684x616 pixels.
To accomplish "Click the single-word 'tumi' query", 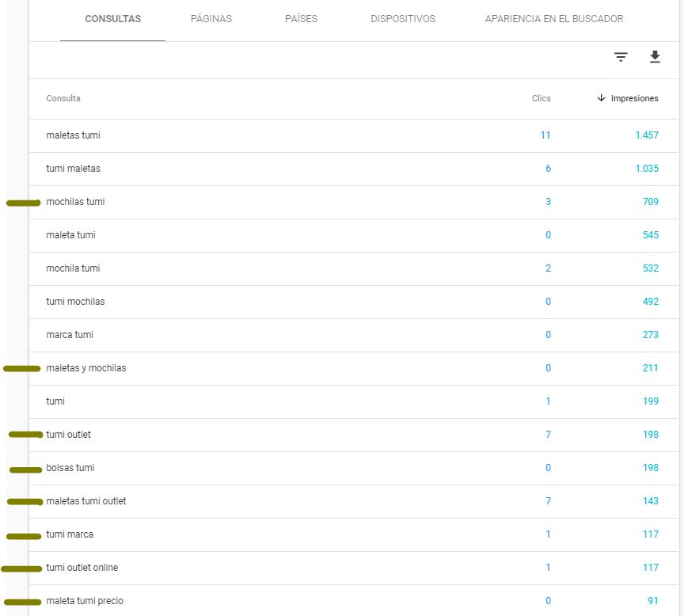I will coord(55,401).
